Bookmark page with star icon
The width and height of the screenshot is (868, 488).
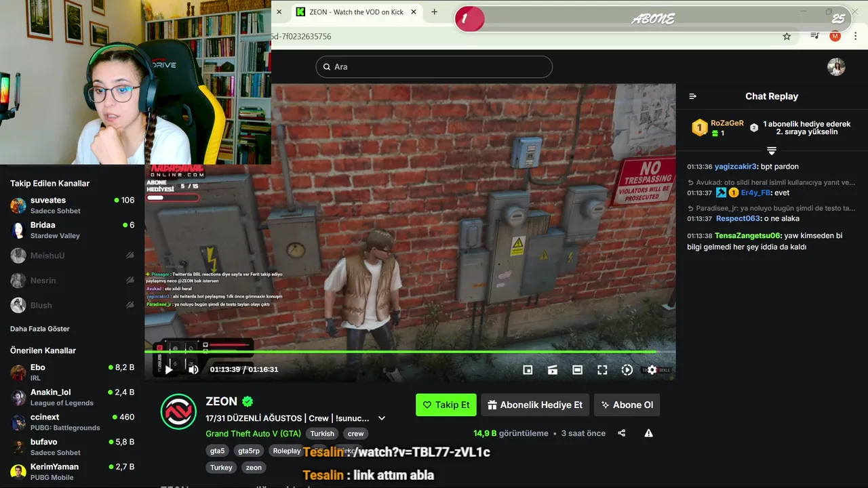[x=787, y=37]
